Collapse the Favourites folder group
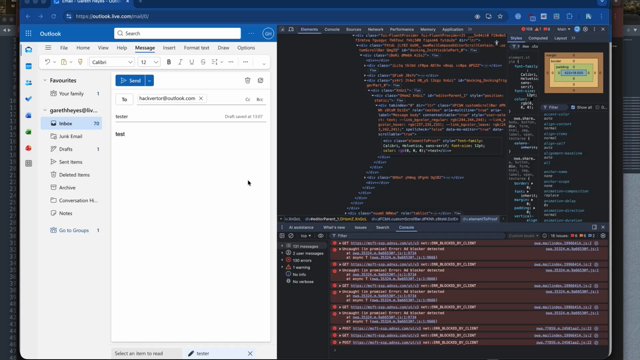Viewport: 640px width, 360px height. (45, 80)
